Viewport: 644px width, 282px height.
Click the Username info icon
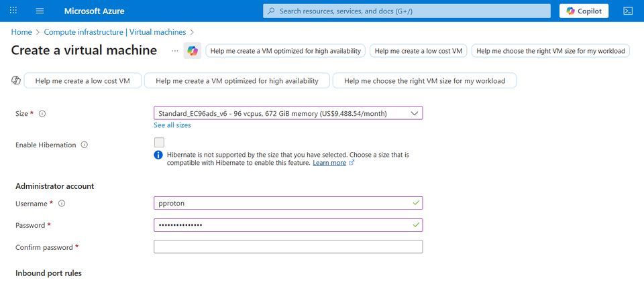[61, 203]
